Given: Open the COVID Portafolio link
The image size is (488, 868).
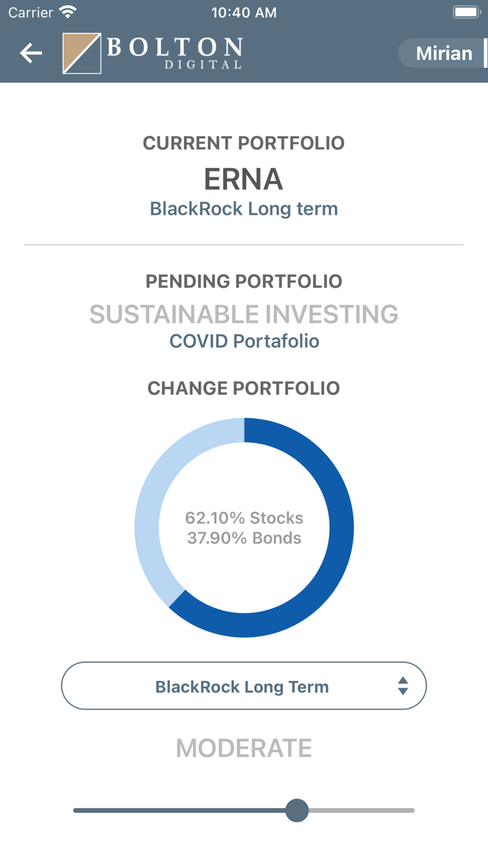Looking at the screenshot, I should tap(244, 341).
